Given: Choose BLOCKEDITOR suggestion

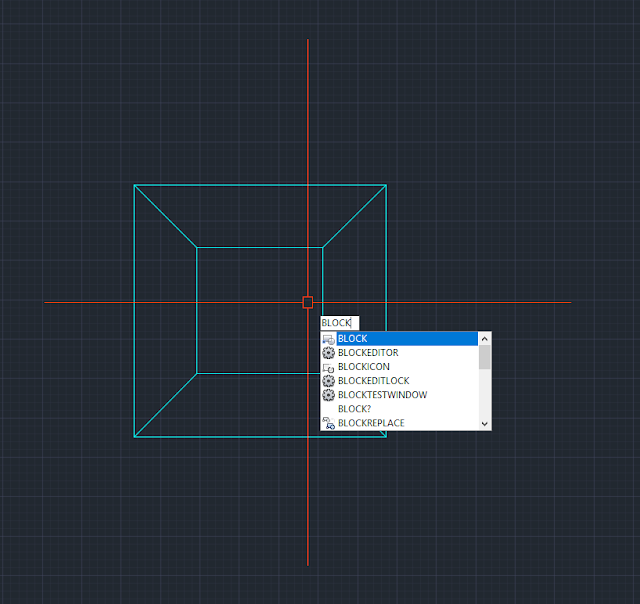Looking at the screenshot, I should click(x=400, y=353).
